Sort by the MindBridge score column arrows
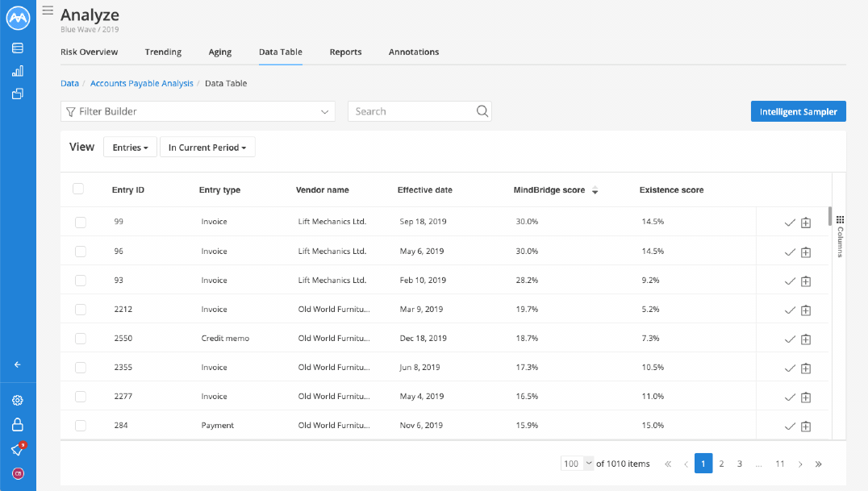The image size is (868, 491). pyautogui.click(x=595, y=190)
